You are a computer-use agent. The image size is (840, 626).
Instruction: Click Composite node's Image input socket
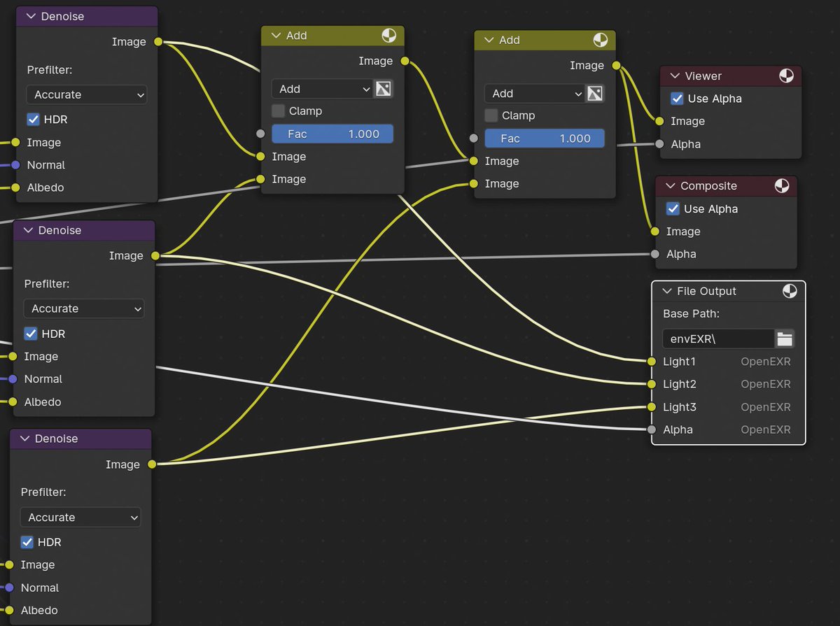(x=655, y=232)
